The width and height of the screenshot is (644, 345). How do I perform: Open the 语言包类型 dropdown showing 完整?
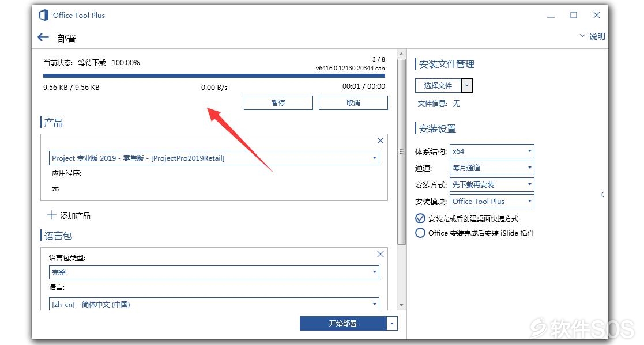pos(214,272)
